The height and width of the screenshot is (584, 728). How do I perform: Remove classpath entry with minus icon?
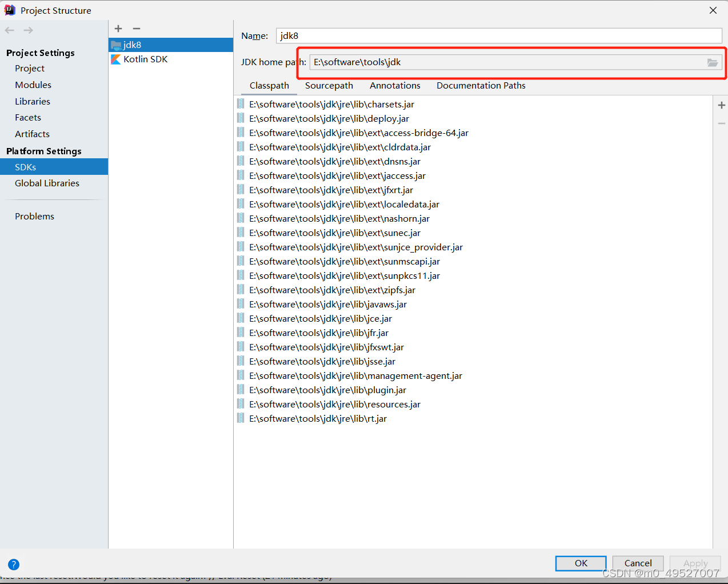coord(722,123)
